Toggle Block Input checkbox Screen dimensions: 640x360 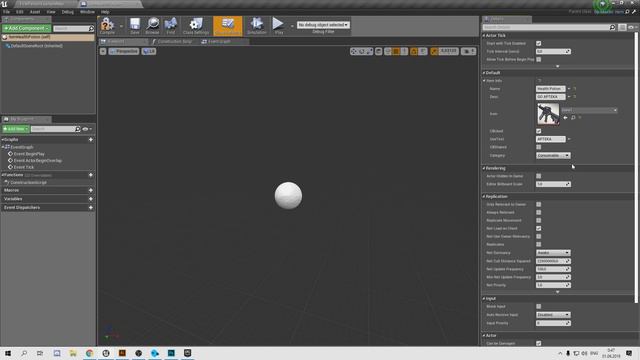pos(538,307)
